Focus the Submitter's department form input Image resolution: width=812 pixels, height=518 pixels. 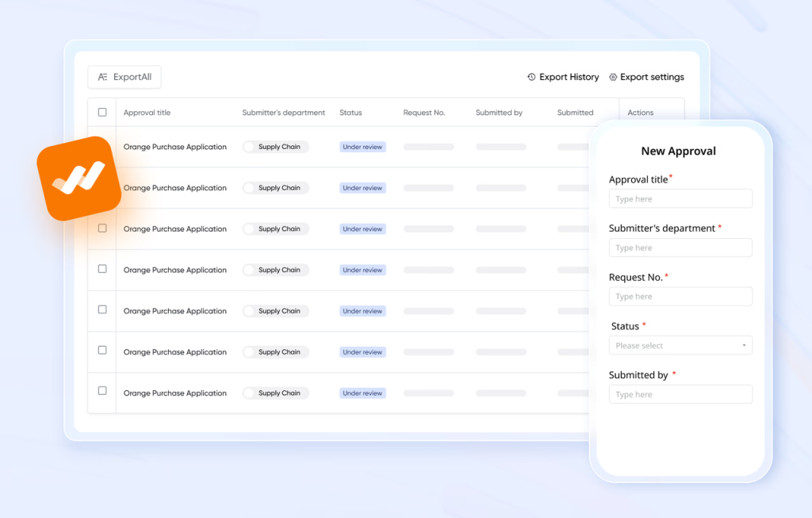(680, 247)
